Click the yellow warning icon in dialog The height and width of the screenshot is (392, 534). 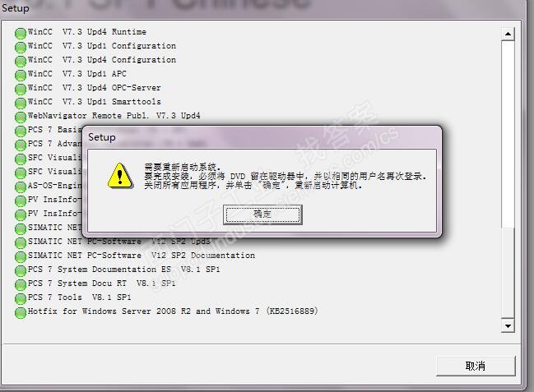click(120, 176)
